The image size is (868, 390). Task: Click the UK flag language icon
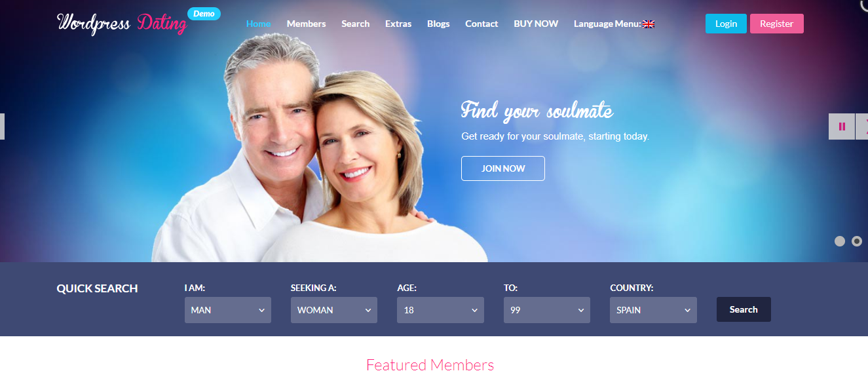649,24
